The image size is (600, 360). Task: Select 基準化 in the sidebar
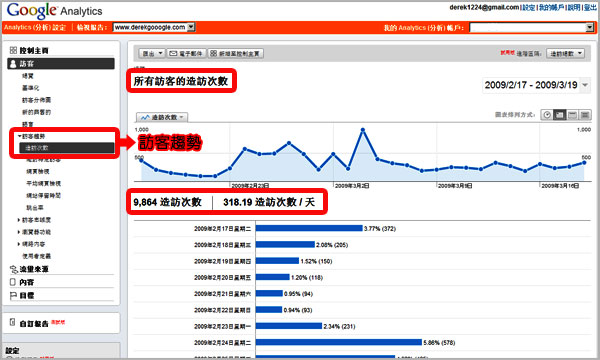pos(31,88)
